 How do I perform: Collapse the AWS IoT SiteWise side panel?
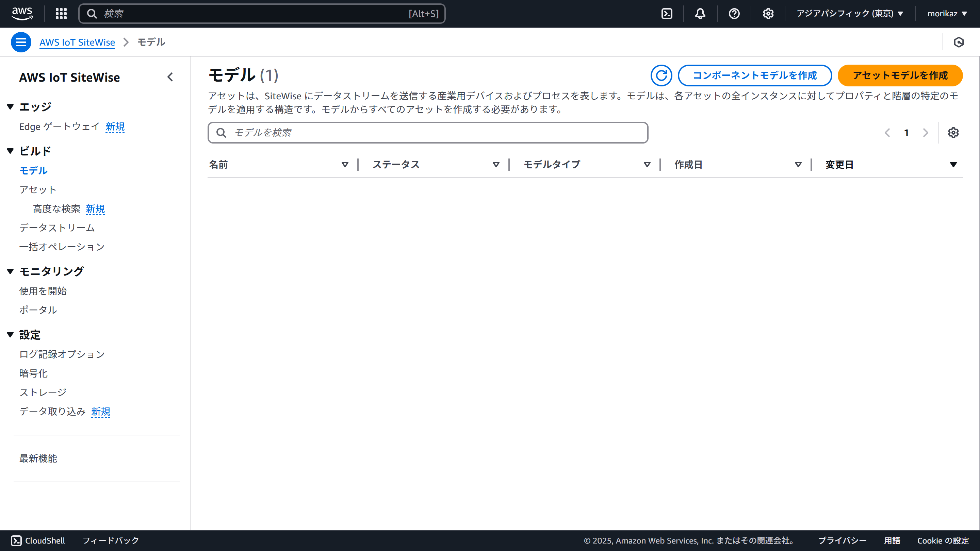pyautogui.click(x=170, y=77)
